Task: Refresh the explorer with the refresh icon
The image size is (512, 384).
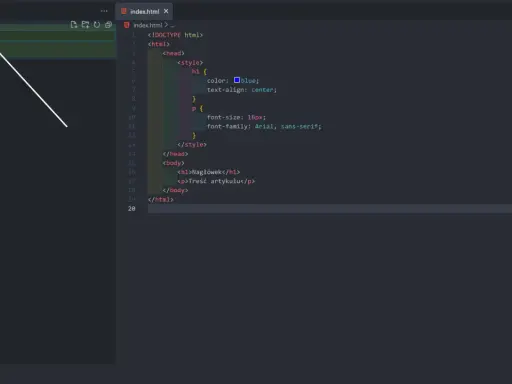Action: click(x=97, y=25)
